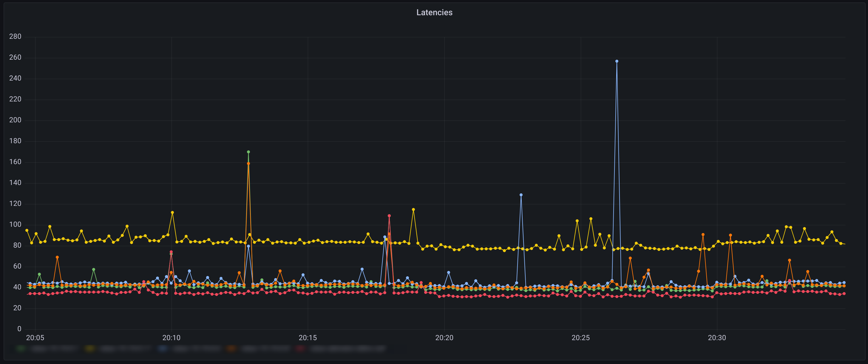
Task: Click the blue legend color swatch
Action: pyautogui.click(x=163, y=348)
